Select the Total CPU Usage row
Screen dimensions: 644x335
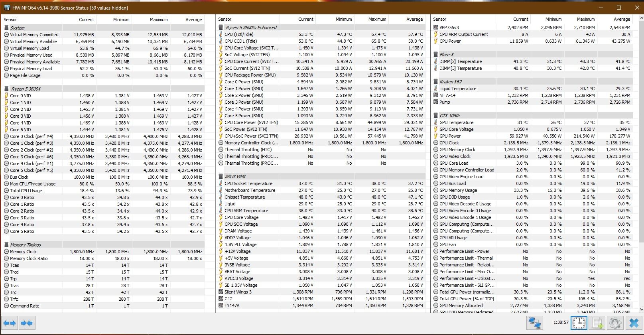point(103,191)
